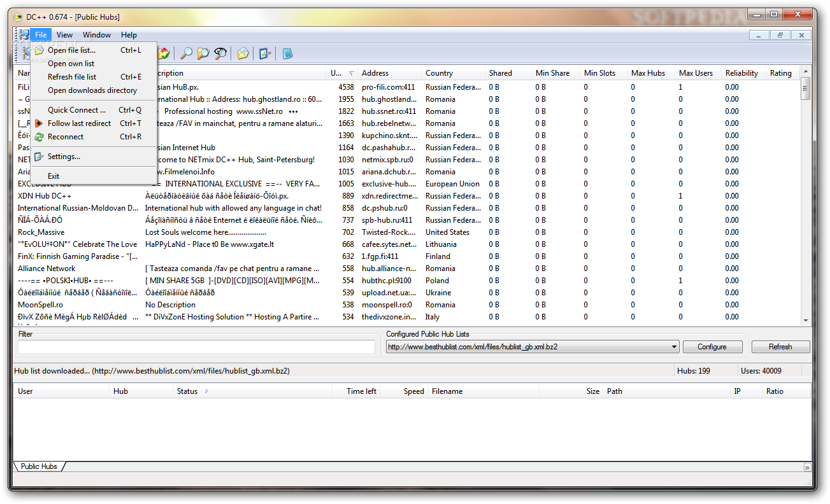This screenshot has width=830, height=504.
Task: Select Open downloads directory
Action: click(x=94, y=90)
